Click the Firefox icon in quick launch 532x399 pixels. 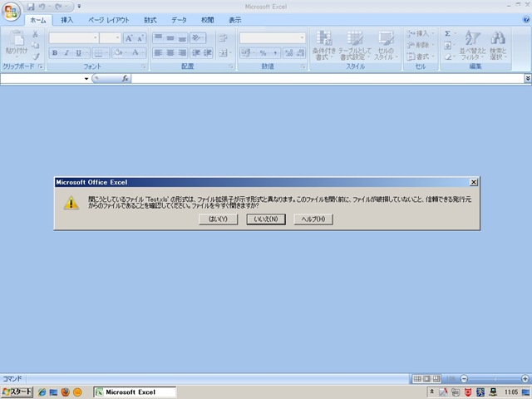coord(66,392)
